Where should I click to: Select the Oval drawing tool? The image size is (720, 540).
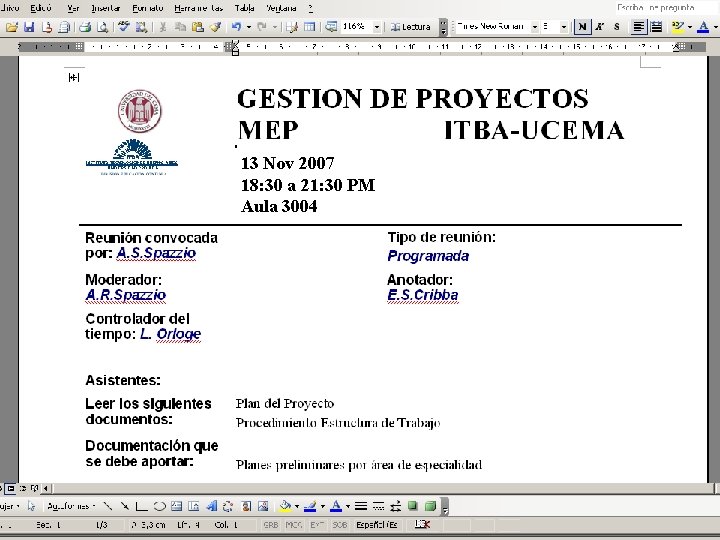[x=159, y=506]
